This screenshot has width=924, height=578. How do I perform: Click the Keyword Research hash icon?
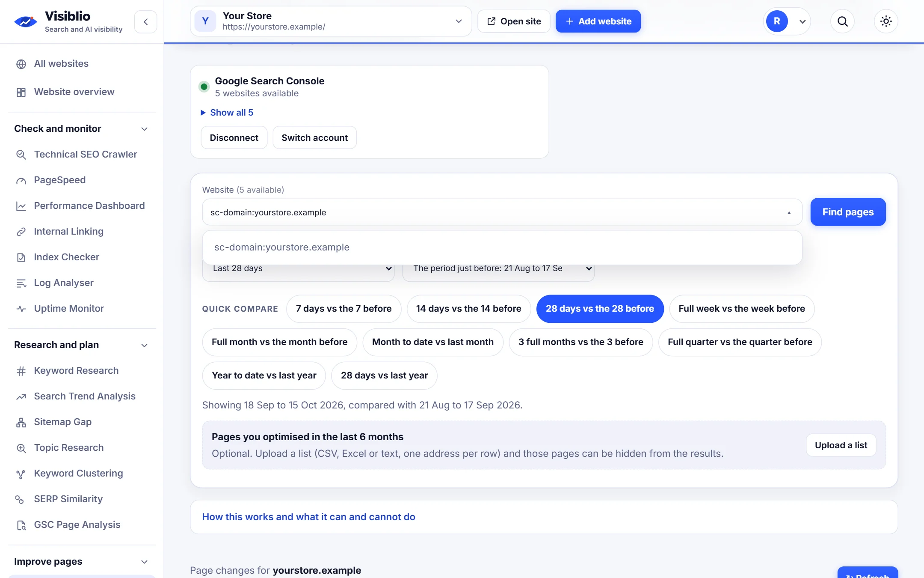pos(21,371)
